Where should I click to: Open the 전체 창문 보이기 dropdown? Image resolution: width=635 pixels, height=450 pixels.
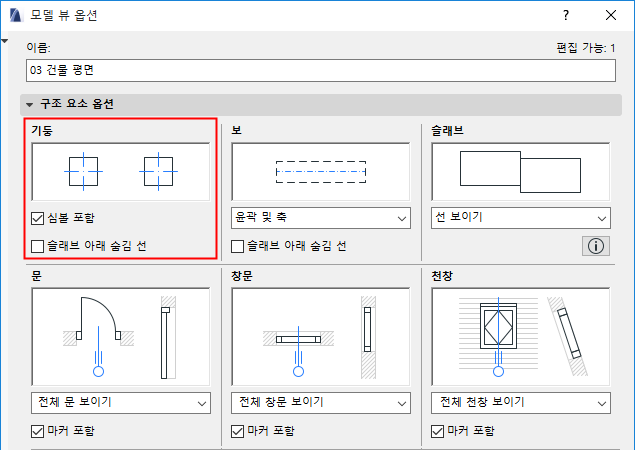pyautogui.click(x=321, y=403)
